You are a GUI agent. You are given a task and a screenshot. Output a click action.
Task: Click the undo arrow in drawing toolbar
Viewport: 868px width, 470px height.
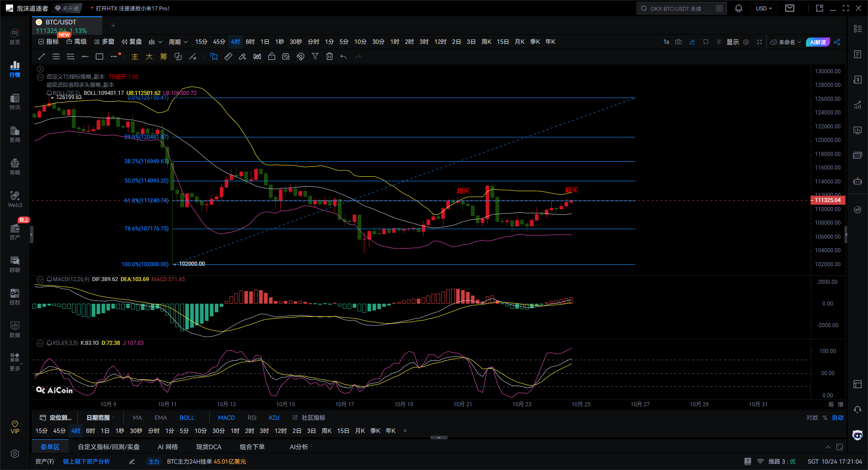click(x=344, y=56)
